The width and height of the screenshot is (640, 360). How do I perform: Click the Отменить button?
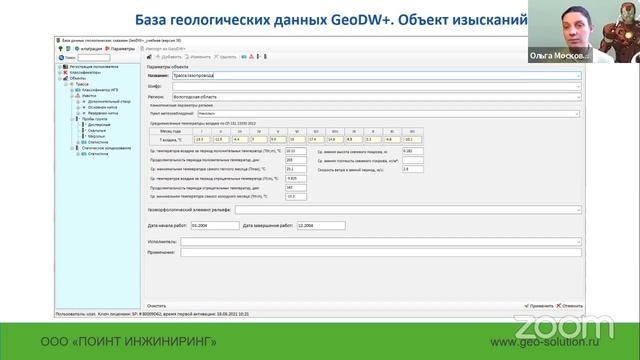(569, 306)
